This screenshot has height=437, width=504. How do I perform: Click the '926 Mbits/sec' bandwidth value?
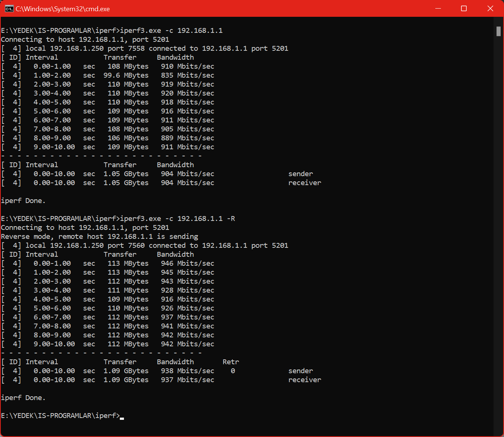click(x=188, y=308)
